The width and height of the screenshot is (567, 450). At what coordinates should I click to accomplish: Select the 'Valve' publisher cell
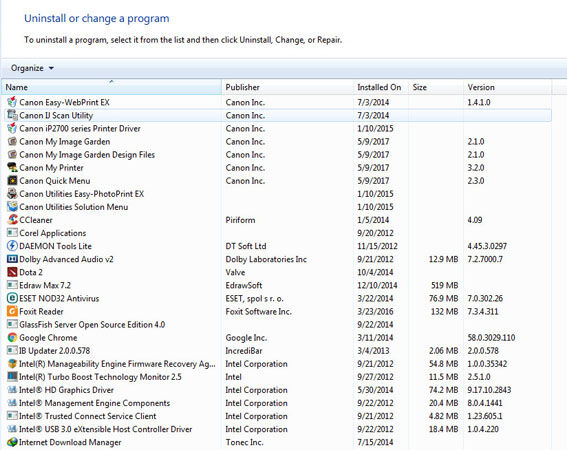[235, 272]
